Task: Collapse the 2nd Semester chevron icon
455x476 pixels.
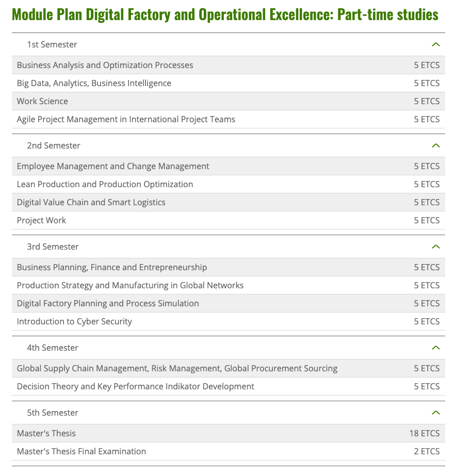Action: click(435, 146)
